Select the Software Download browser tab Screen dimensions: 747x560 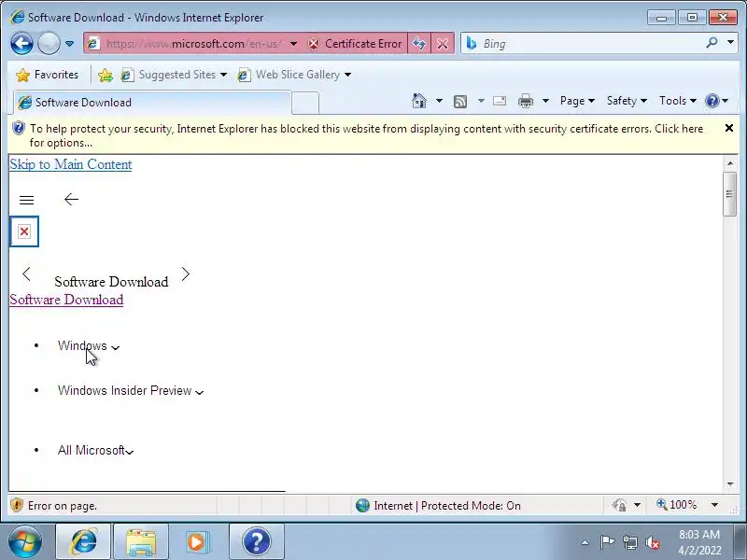pos(151,103)
